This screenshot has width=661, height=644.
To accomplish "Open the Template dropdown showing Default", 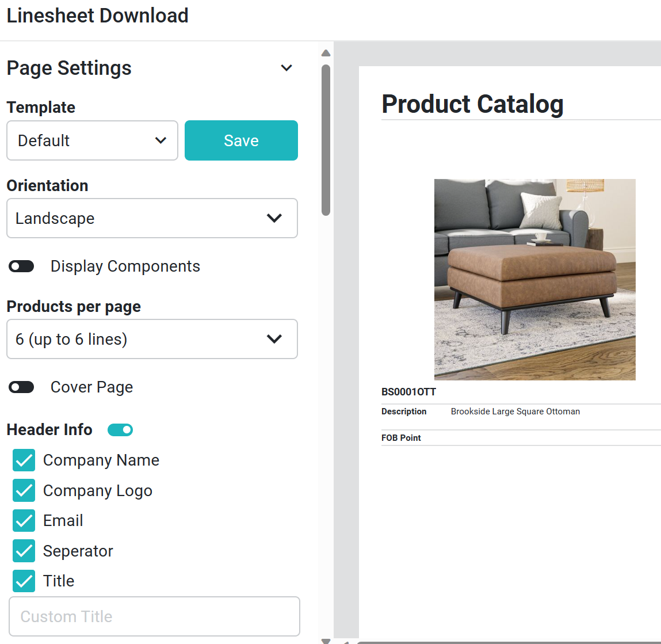I will pos(92,140).
